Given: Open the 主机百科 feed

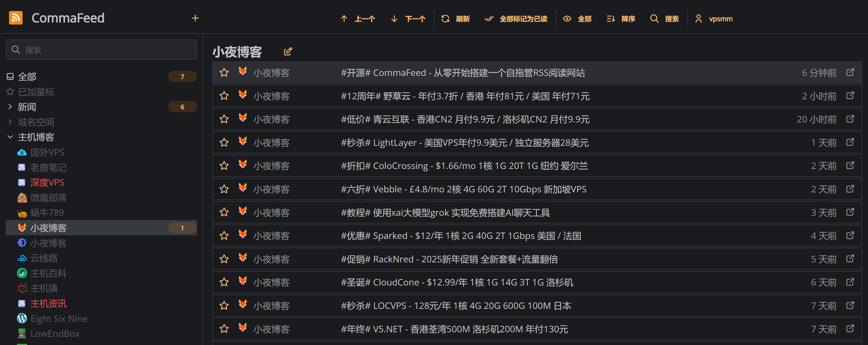Looking at the screenshot, I should (x=101, y=273).
